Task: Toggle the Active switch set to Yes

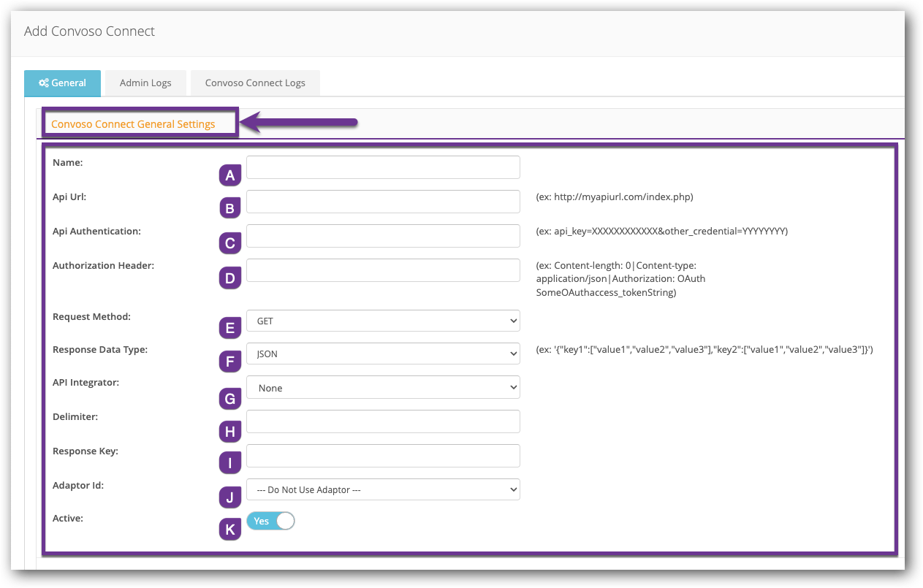Action: tap(270, 521)
